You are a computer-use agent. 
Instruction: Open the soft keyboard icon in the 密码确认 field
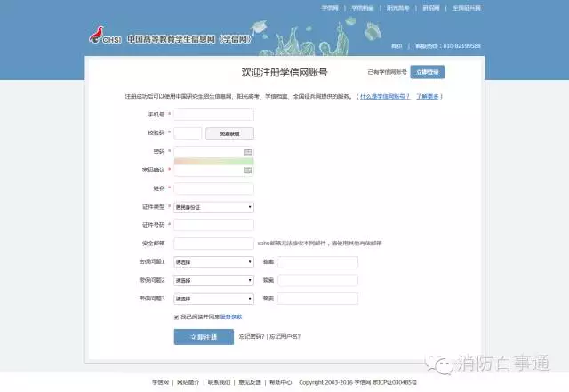click(248, 171)
